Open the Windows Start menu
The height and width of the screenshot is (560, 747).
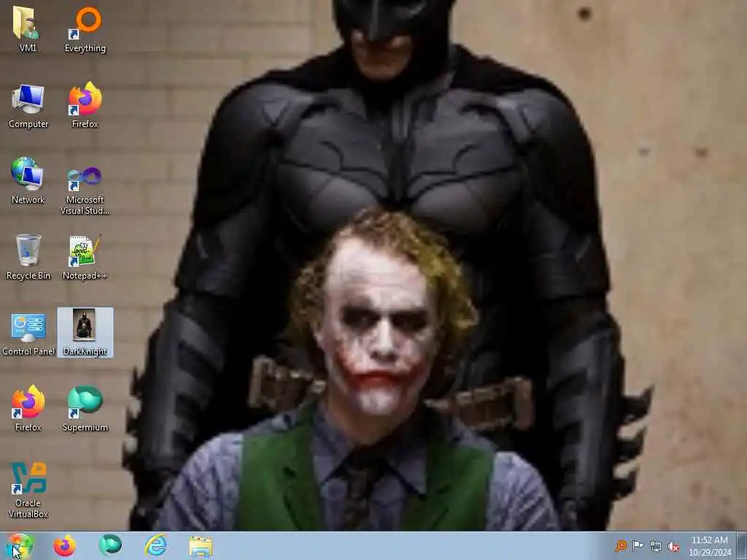tap(19, 545)
